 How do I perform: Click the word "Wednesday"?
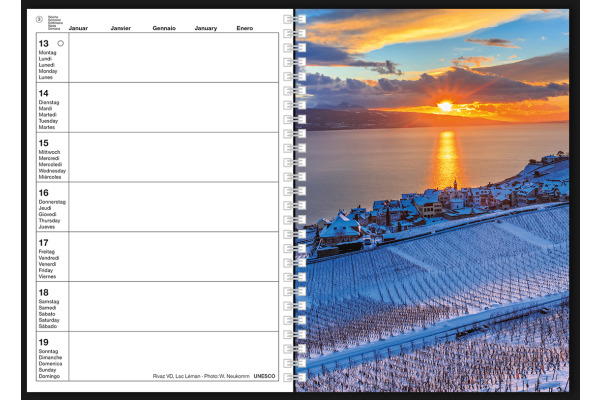point(52,171)
